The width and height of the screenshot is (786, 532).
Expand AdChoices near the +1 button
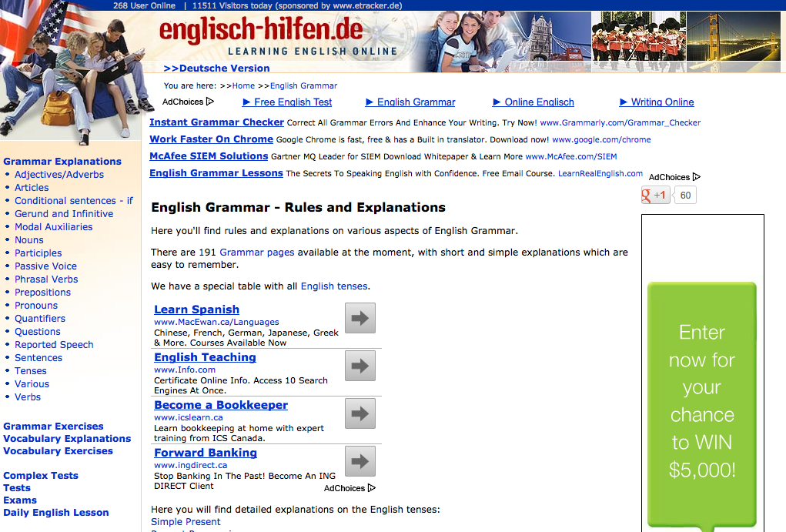[x=674, y=176]
